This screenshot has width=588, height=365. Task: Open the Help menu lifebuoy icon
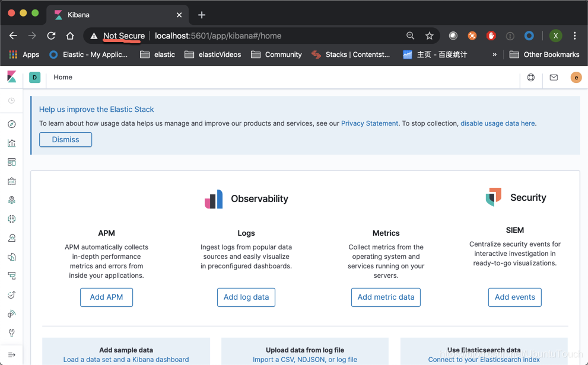tap(531, 78)
